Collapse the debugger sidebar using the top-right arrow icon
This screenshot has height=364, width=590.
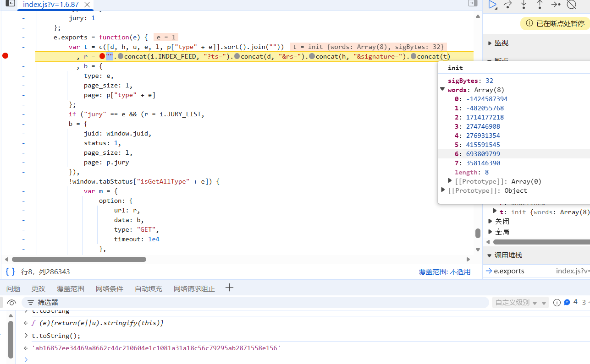[x=472, y=4]
